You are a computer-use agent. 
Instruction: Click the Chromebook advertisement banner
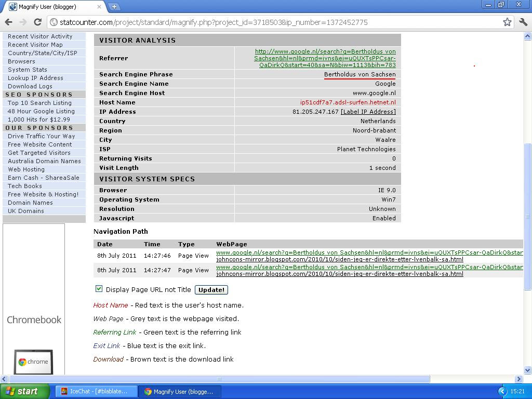coord(34,299)
